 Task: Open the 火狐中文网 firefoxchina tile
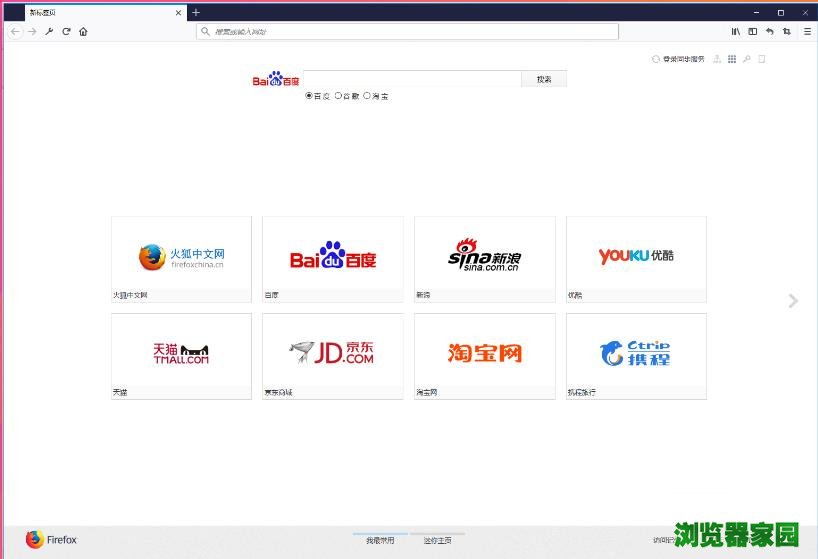[x=182, y=259]
